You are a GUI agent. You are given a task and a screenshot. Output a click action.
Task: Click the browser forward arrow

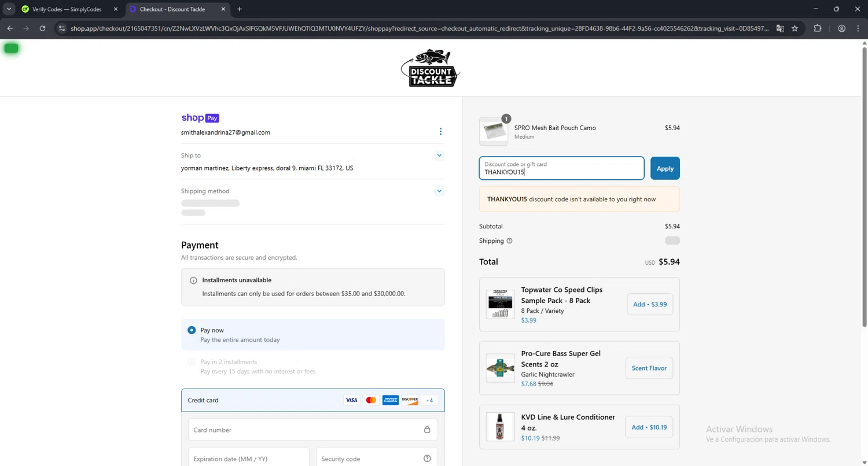click(26, 28)
